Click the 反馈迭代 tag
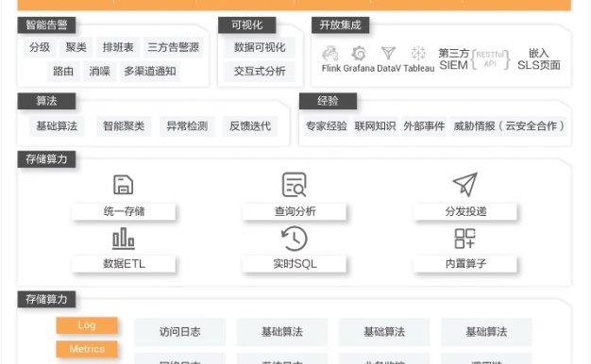This screenshot has height=364, width=591. [x=250, y=126]
